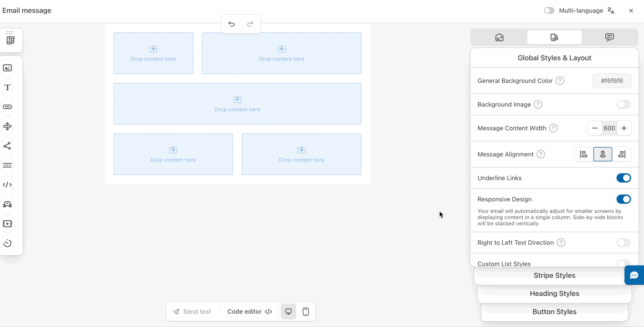Select the Image block in left sidebar
The height and width of the screenshot is (327, 644).
point(7,68)
